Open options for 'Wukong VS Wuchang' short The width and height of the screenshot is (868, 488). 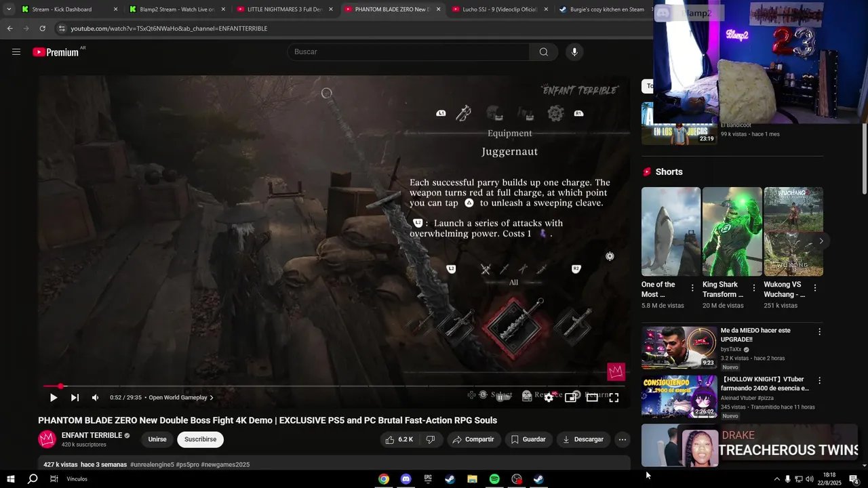(814, 288)
